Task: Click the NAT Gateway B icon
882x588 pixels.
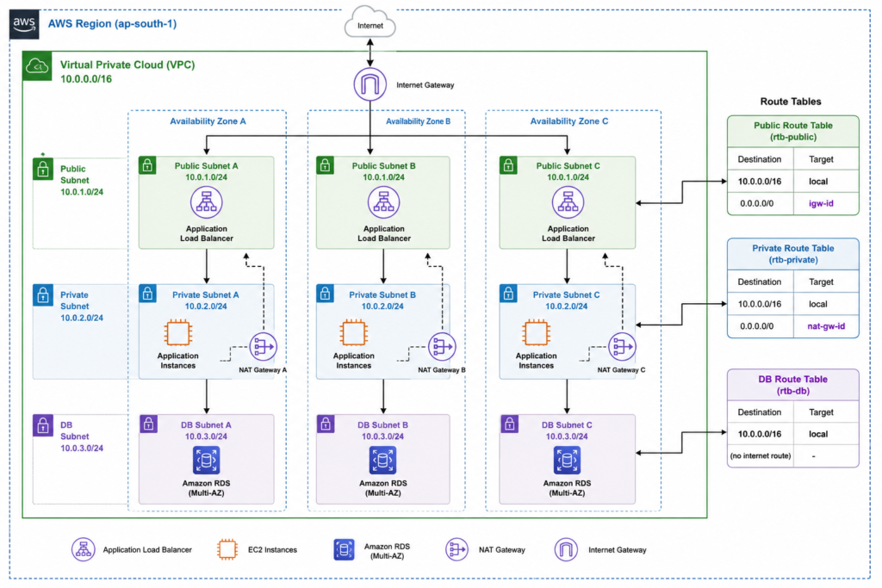Action: 442,347
